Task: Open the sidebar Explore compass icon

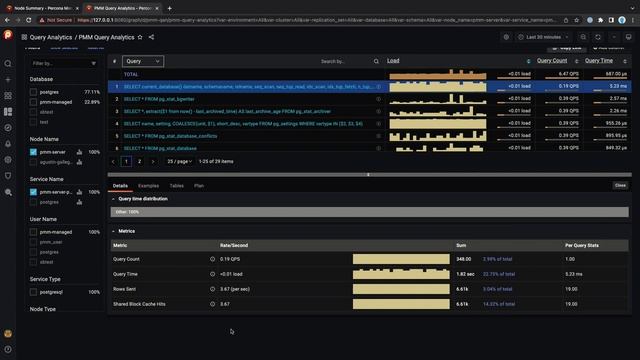Action: (8, 128)
